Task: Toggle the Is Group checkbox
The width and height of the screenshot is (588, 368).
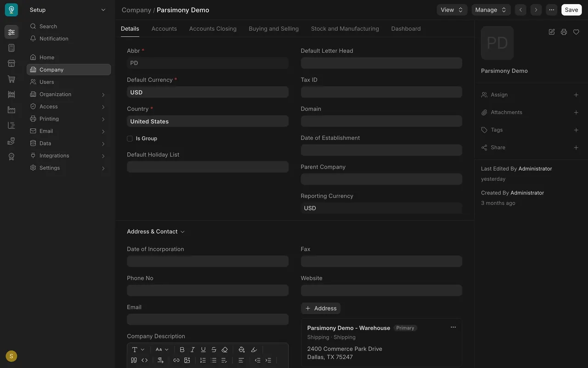Action: coord(130,138)
